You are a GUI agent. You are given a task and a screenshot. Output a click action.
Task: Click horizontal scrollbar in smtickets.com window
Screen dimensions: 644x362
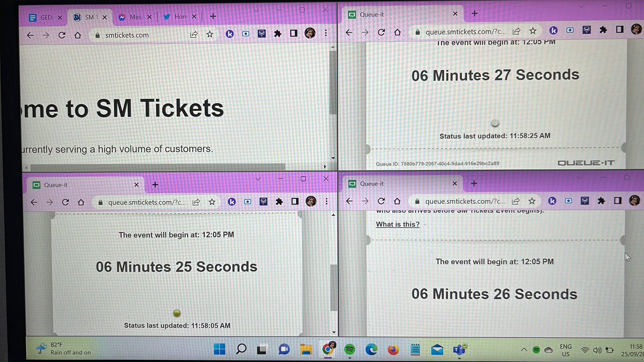pyautogui.click(x=158, y=167)
